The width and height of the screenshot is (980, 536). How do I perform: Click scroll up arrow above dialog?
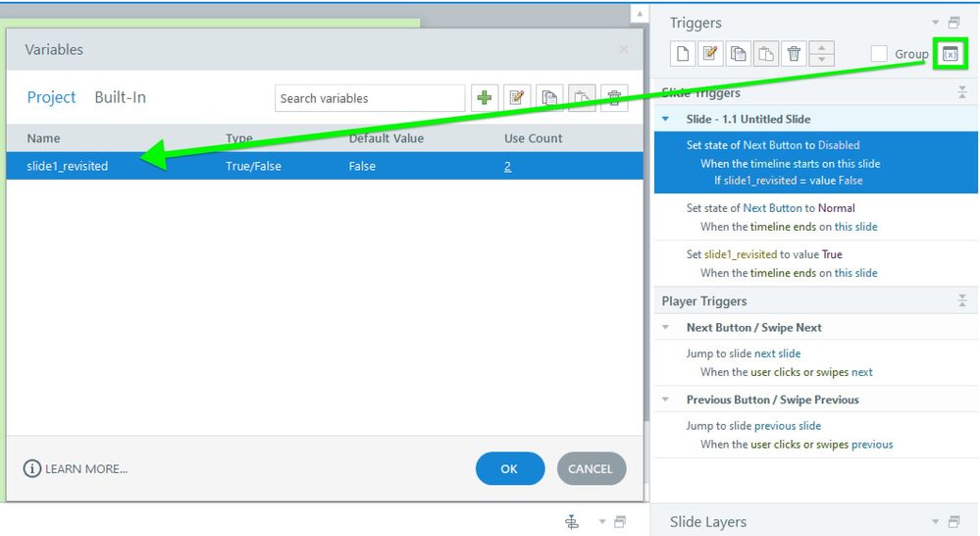(640, 14)
